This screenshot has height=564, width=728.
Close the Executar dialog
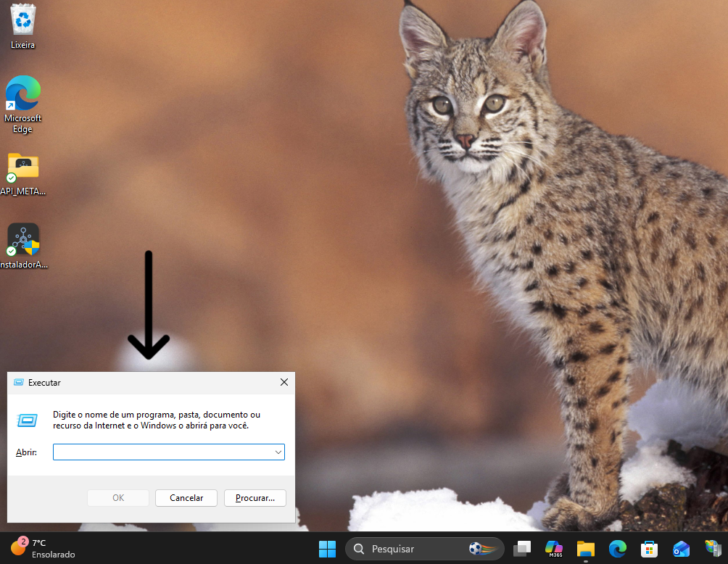tap(284, 382)
